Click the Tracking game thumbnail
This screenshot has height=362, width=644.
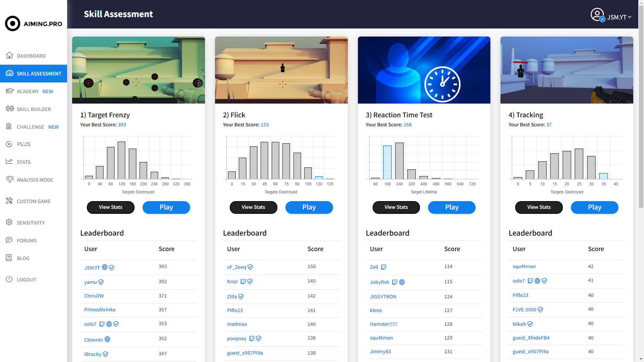pyautogui.click(x=567, y=70)
